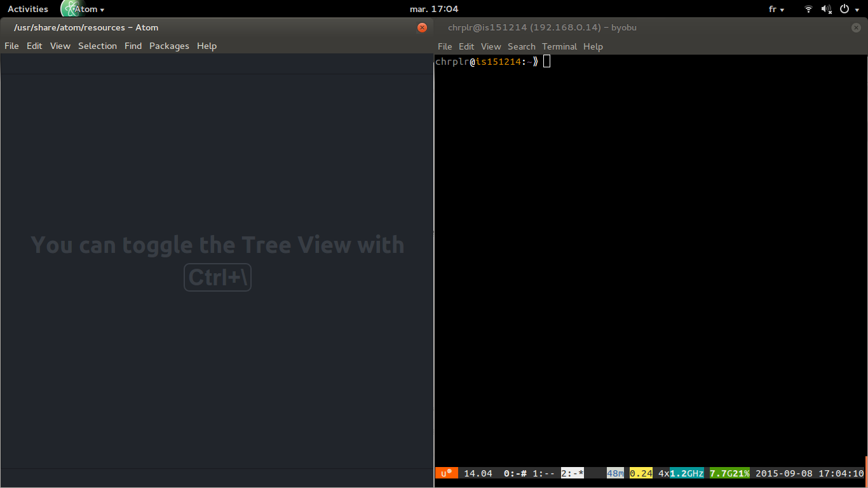The image size is (868, 488).
Task: Click the orange Ubuntu logo in byobu status bar
Action: coord(446,473)
